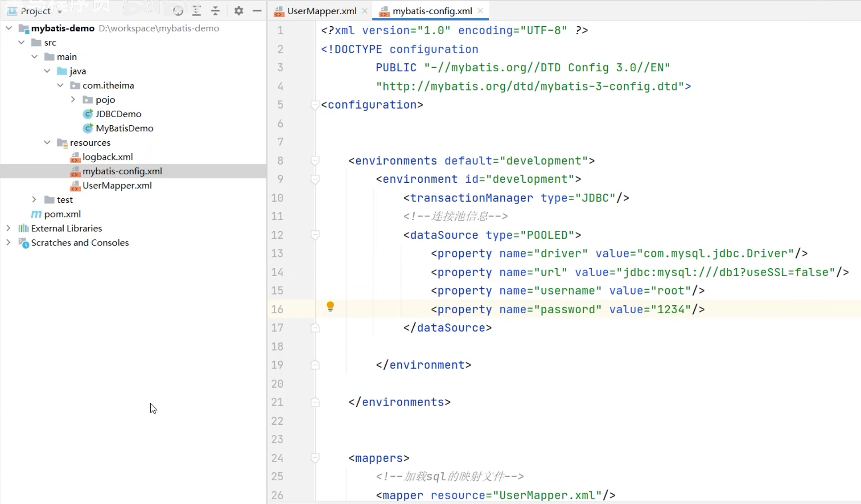Select MyBatisDemo class in tree

[124, 128]
